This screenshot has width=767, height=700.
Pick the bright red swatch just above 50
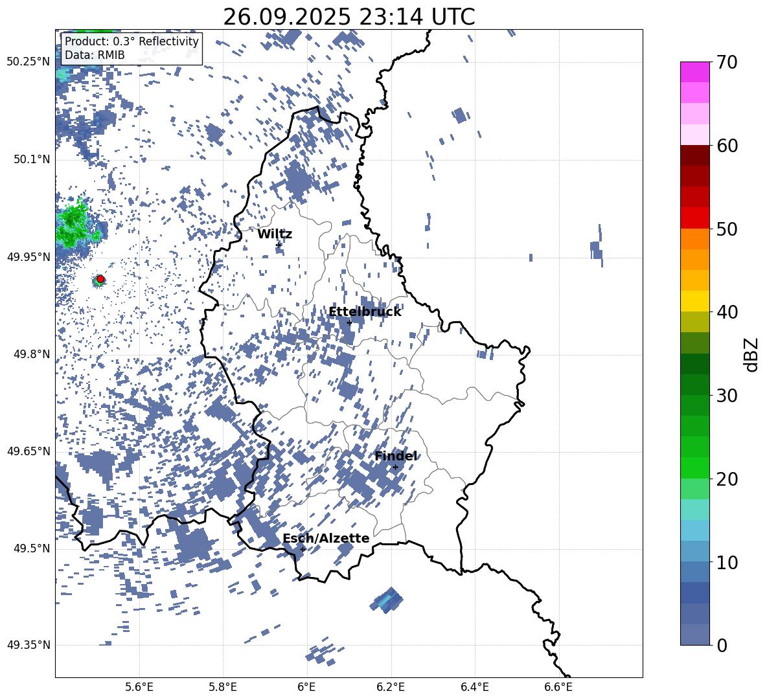click(694, 218)
